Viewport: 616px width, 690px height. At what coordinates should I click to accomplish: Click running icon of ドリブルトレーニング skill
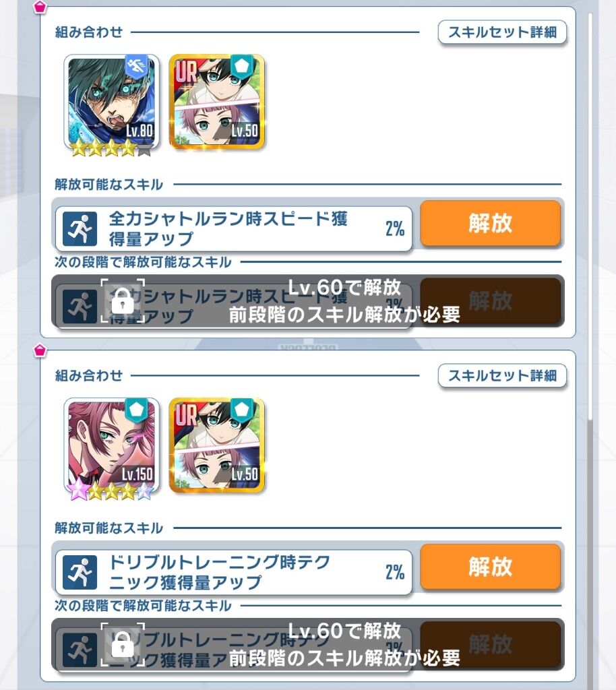[80, 573]
